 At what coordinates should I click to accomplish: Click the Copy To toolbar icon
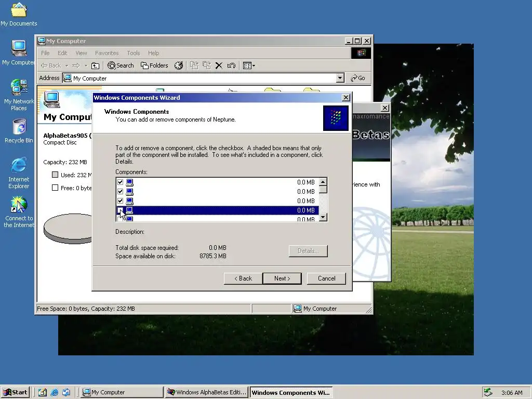(x=206, y=65)
